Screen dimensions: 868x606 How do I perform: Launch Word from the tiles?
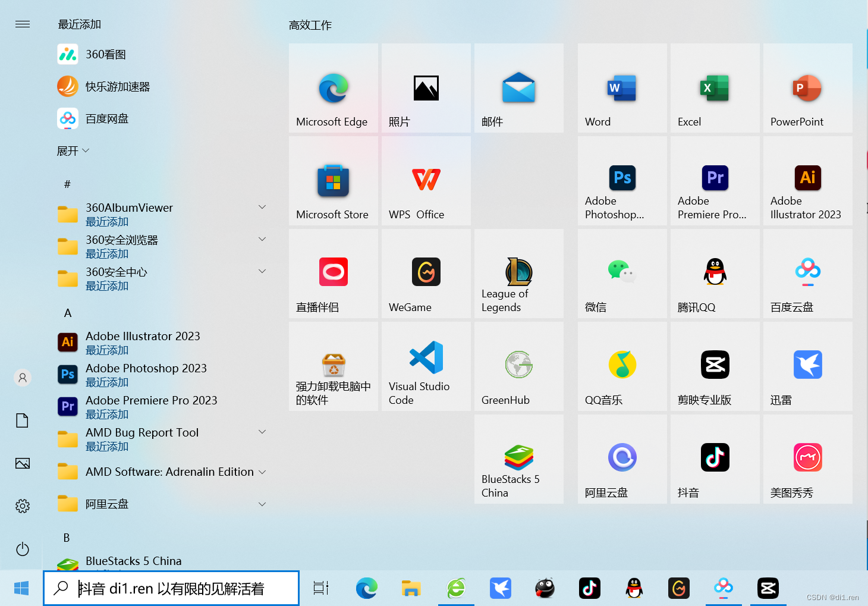point(622,88)
